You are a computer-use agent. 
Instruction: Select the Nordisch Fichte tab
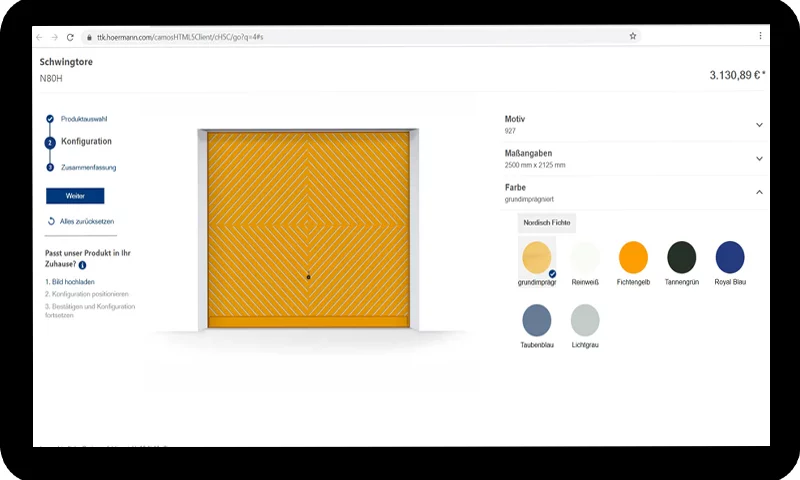pyautogui.click(x=547, y=223)
